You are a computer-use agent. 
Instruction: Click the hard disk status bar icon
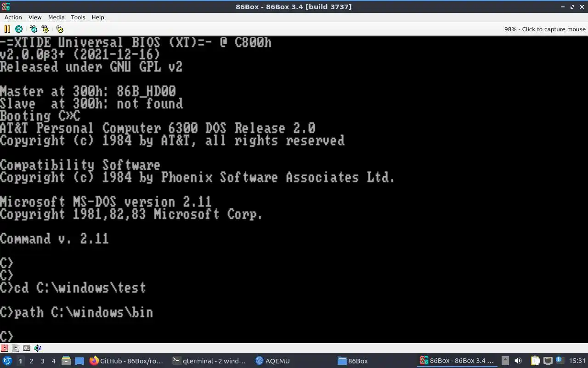[27, 348]
